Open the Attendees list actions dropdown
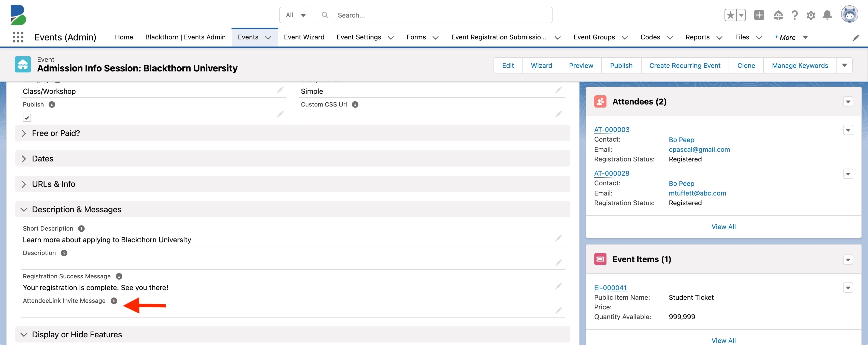The width and height of the screenshot is (868, 345). 848,102
